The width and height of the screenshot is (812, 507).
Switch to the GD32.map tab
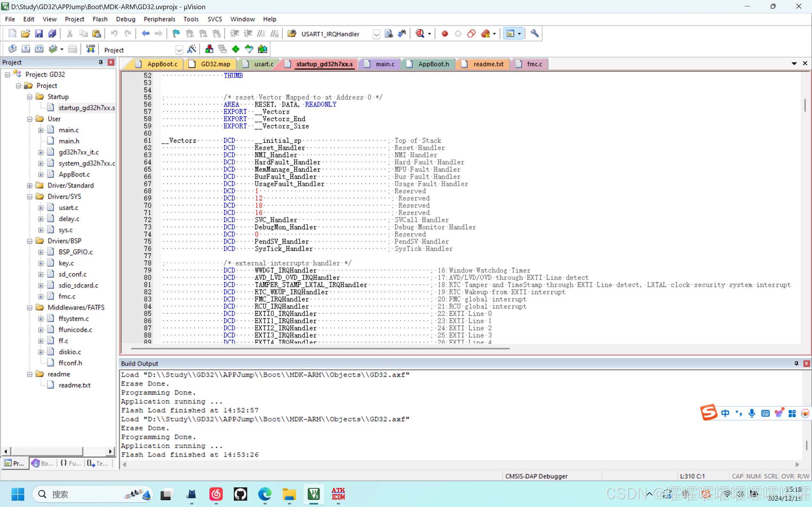pos(215,64)
